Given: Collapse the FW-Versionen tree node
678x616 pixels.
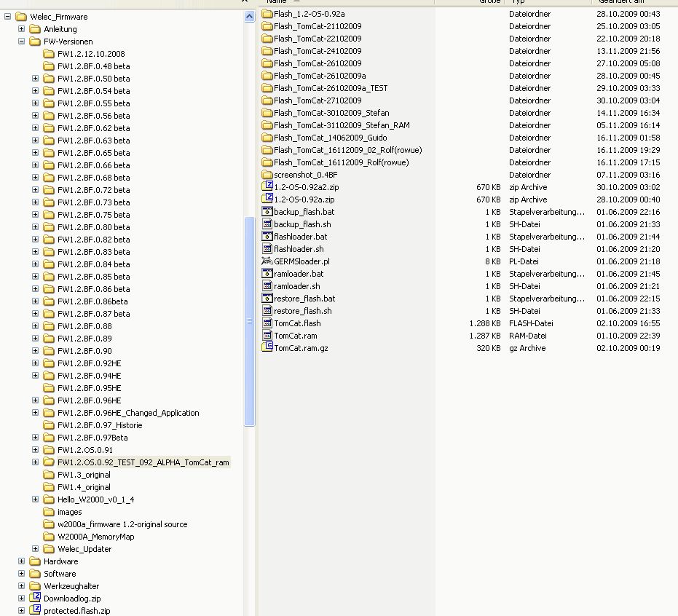Looking at the screenshot, I should [22, 41].
